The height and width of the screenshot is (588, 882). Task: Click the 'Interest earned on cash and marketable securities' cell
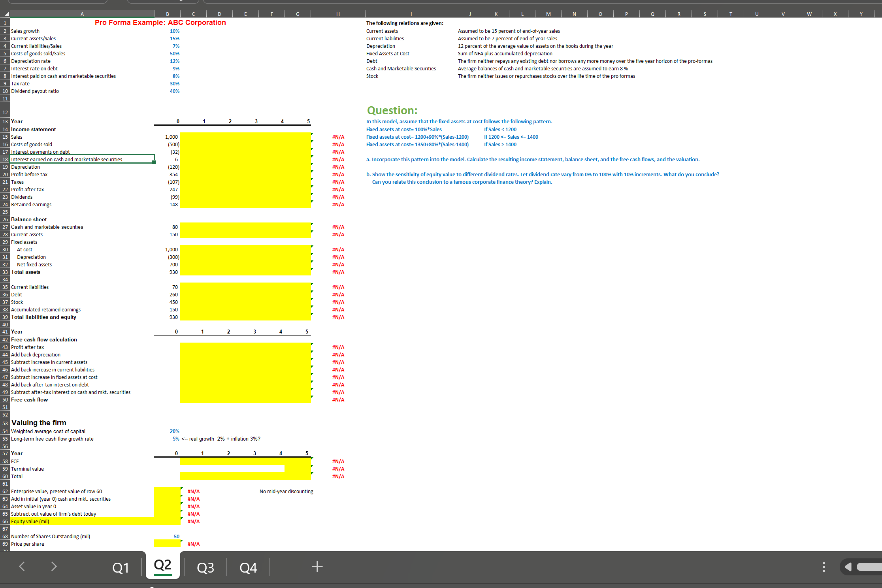click(x=82, y=159)
